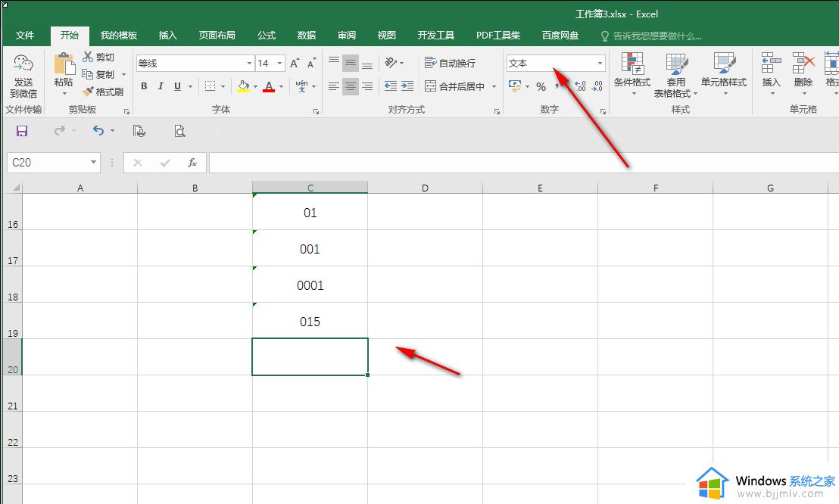Open Format as Table (套用表格格式)
The image size is (839, 504).
tap(675, 76)
